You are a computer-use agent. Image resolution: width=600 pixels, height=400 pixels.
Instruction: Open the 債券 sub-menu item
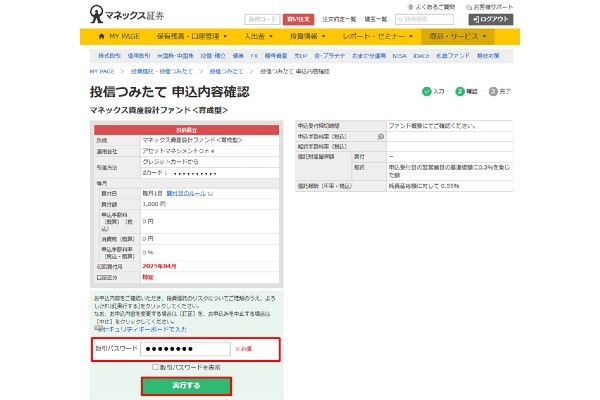pyautogui.click(x=238, y=56)
